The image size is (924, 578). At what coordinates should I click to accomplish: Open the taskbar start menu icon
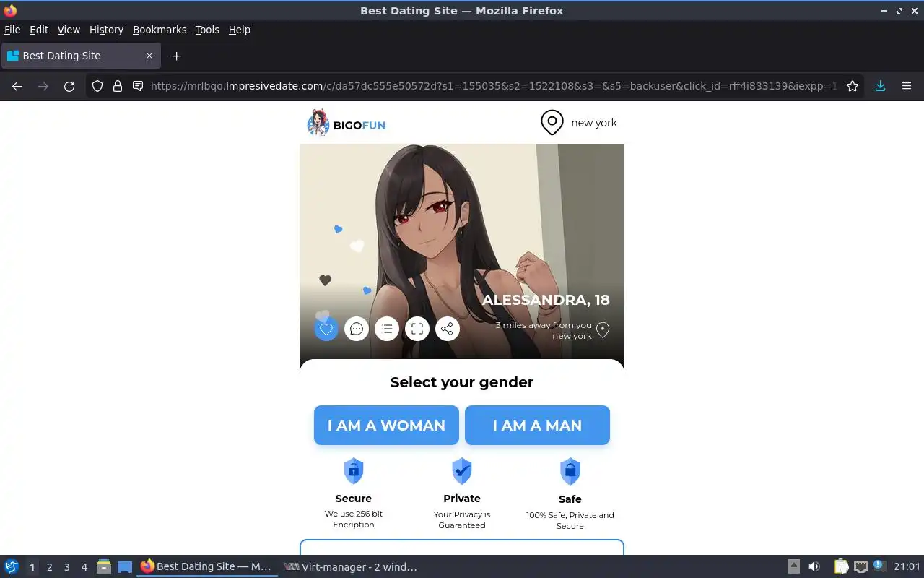(12, 567)
